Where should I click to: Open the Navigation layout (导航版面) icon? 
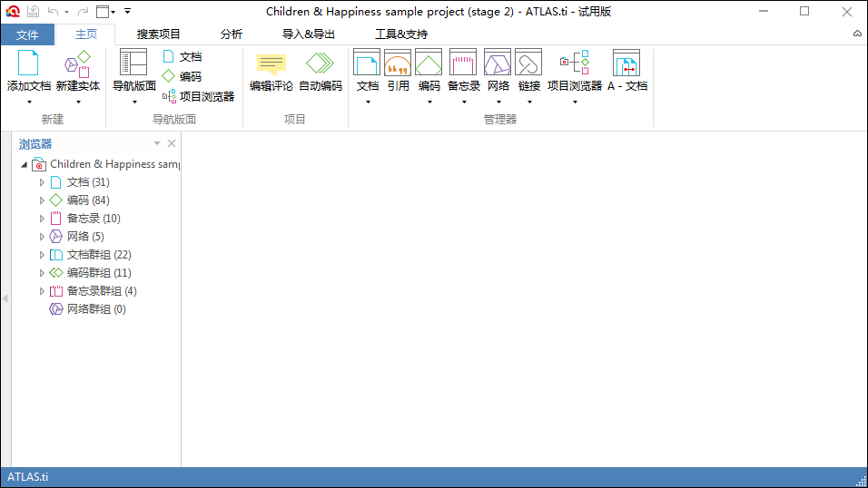click(x=134, y=62)
